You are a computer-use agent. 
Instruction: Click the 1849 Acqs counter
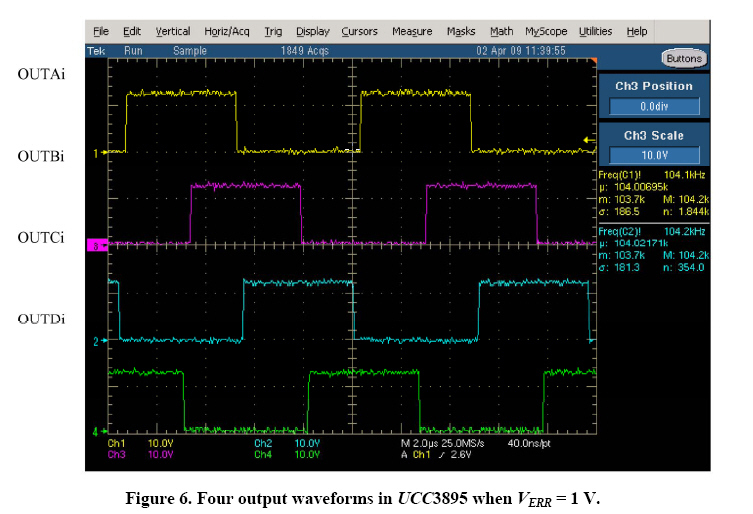[304, 51]
